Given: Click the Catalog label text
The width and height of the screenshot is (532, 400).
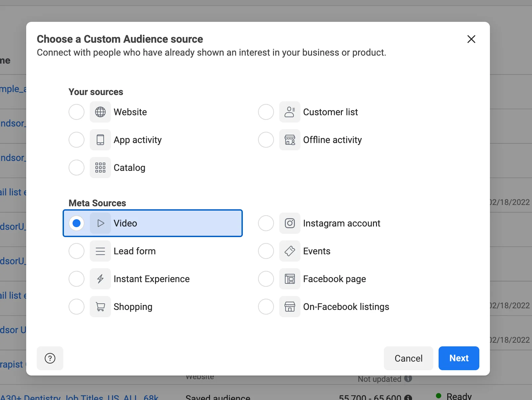Looking at the screenshot, I should tap(129, 168).
